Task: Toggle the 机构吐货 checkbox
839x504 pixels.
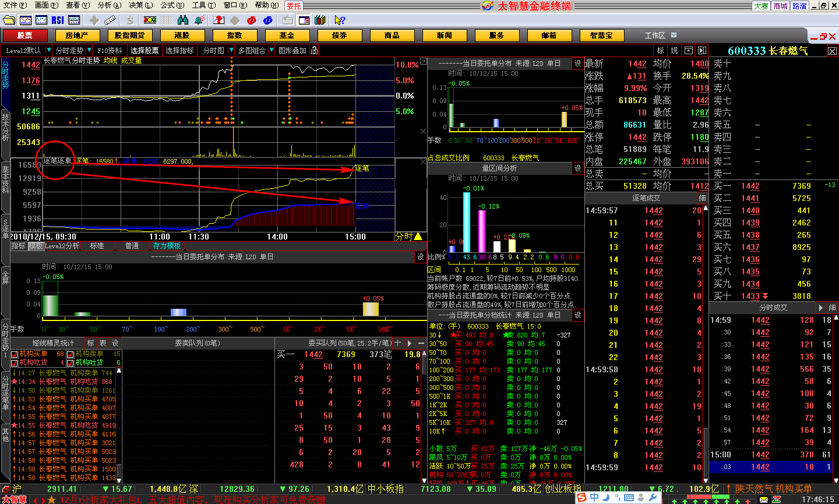Action: tap(70, 362)
